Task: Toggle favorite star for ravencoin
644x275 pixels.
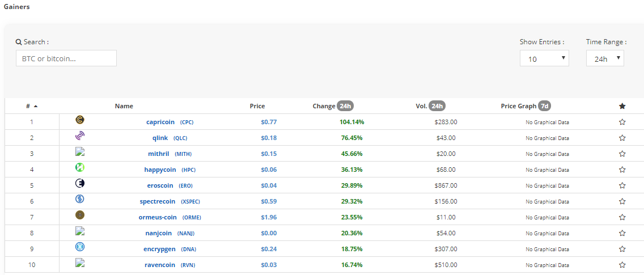Action: tap(622, 265)
